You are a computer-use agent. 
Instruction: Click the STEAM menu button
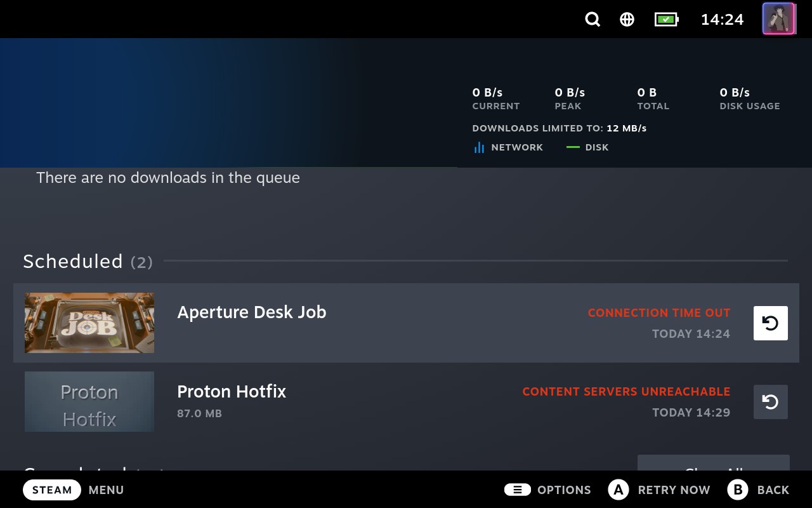pyautogui.click(x=52, y=490)
